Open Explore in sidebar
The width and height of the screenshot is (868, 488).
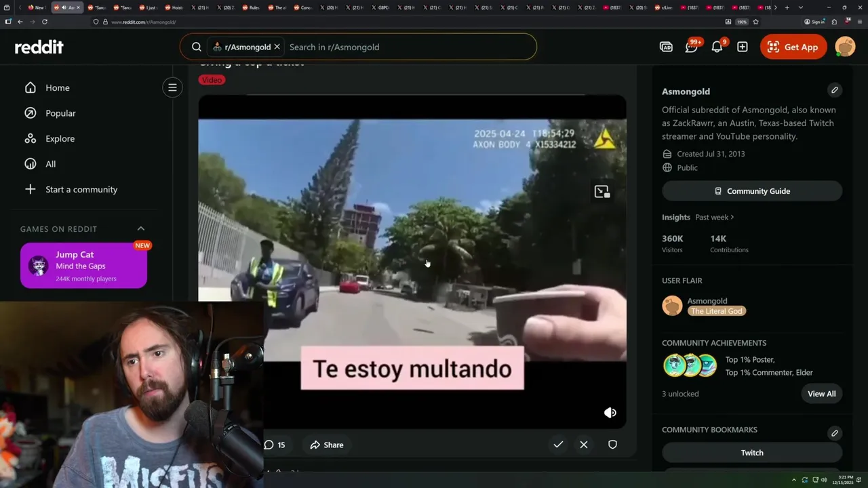[60, 138]
